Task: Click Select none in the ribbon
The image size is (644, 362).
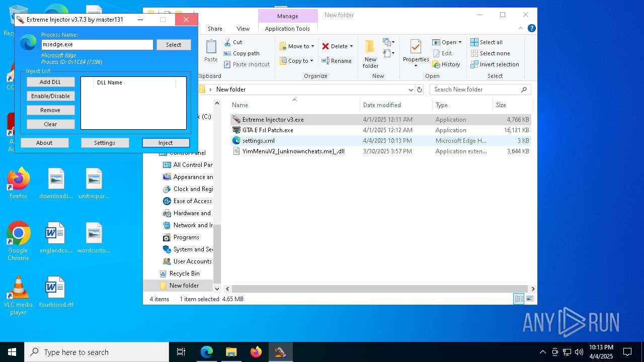Action: [490, 53]
